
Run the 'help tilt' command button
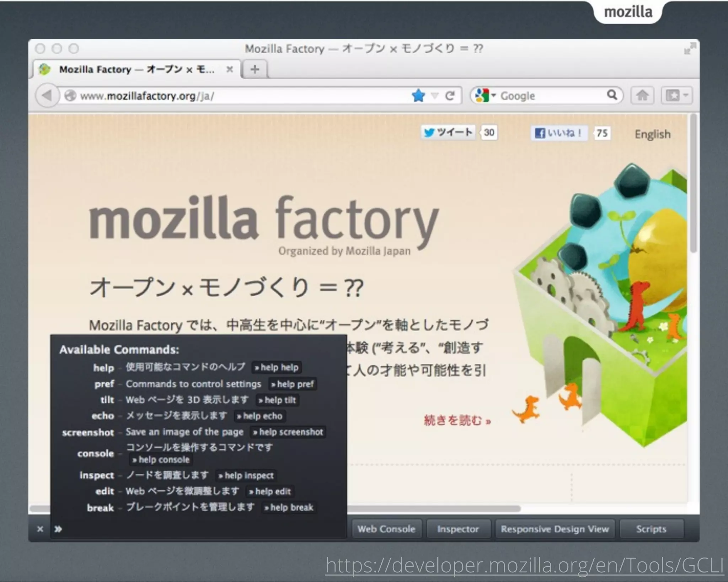tap(277, 400)
